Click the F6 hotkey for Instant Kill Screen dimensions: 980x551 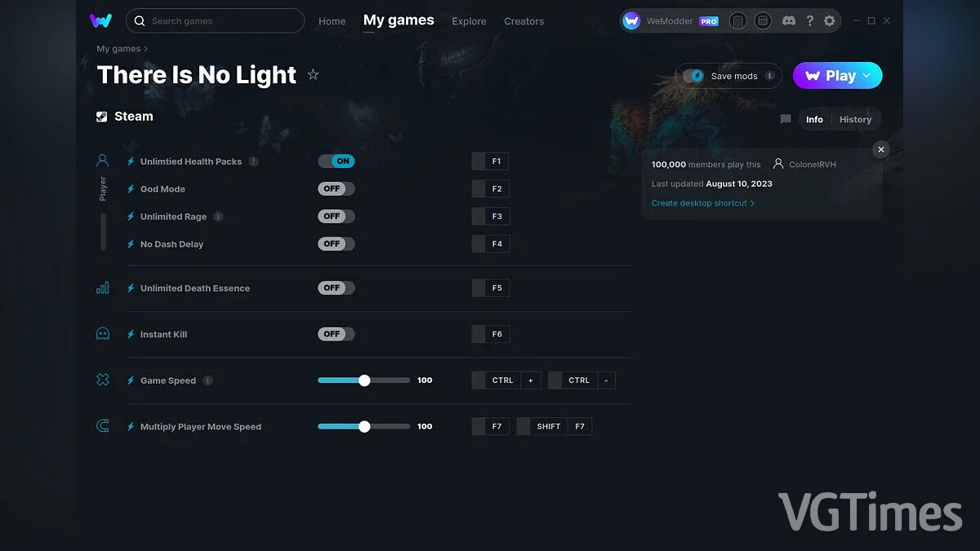point(491,334)
